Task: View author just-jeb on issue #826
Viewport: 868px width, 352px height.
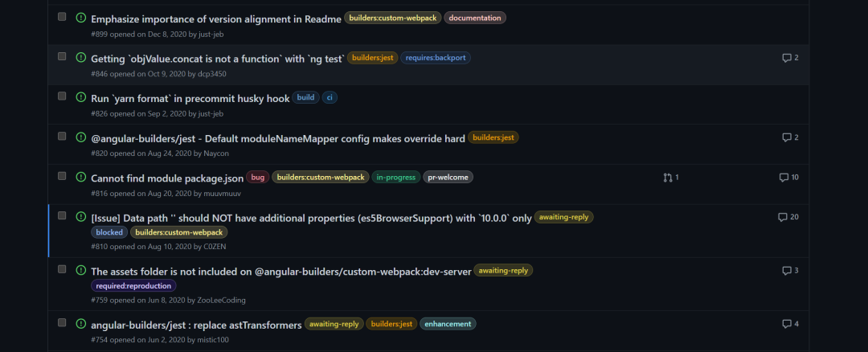Action: [x=211, y=114]
